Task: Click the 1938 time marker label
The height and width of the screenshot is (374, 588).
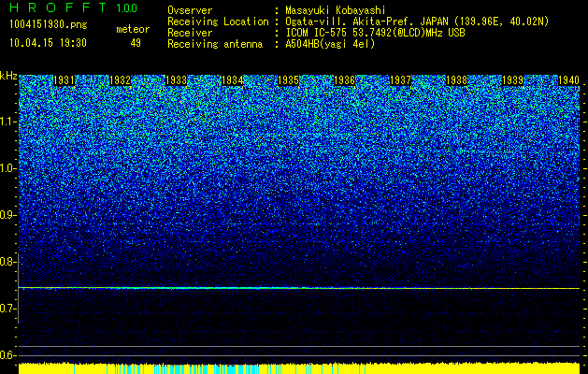Action: 457,80
